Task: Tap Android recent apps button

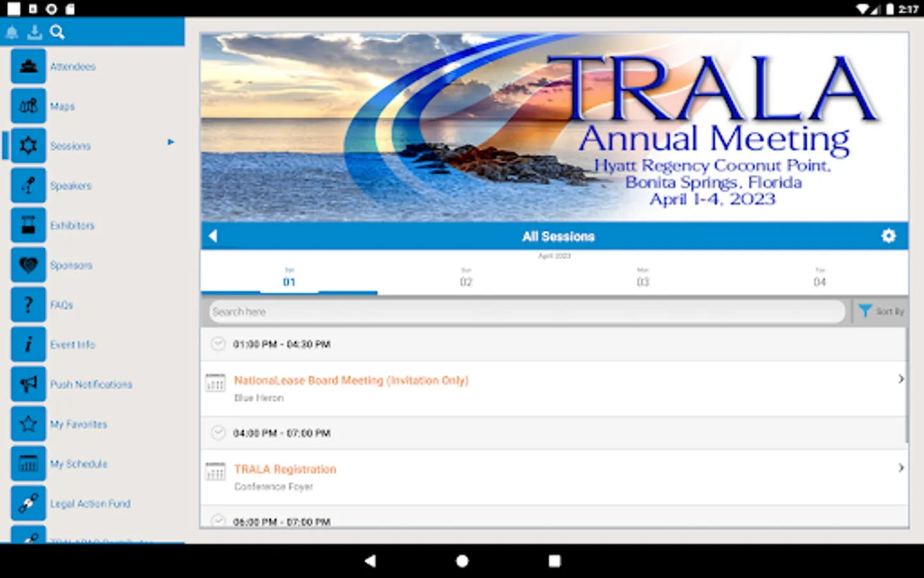Action: point(554,561)
